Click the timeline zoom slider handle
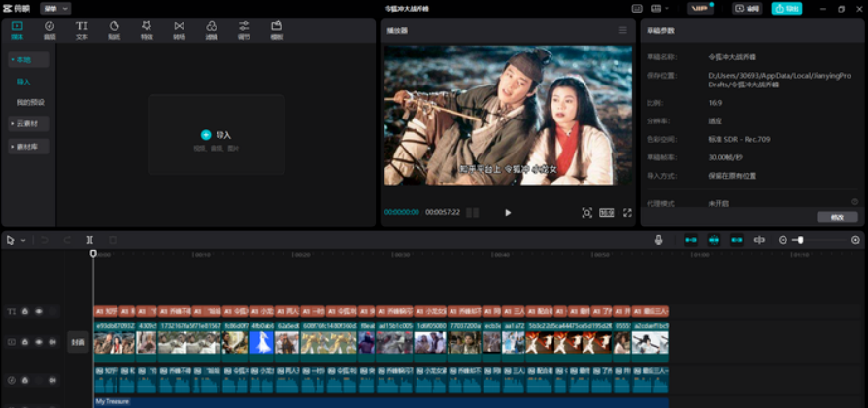The width and height of the screenshot is (868, 408). (800, 240)
